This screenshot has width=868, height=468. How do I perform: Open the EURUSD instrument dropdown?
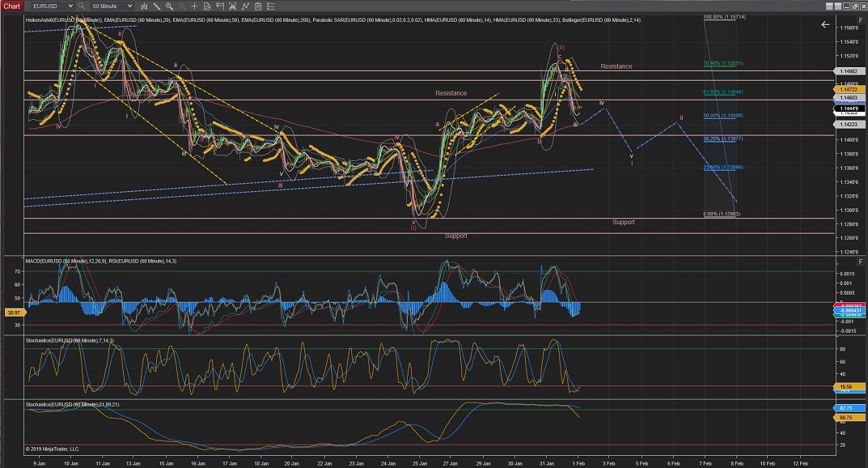[x=50, y=5]
